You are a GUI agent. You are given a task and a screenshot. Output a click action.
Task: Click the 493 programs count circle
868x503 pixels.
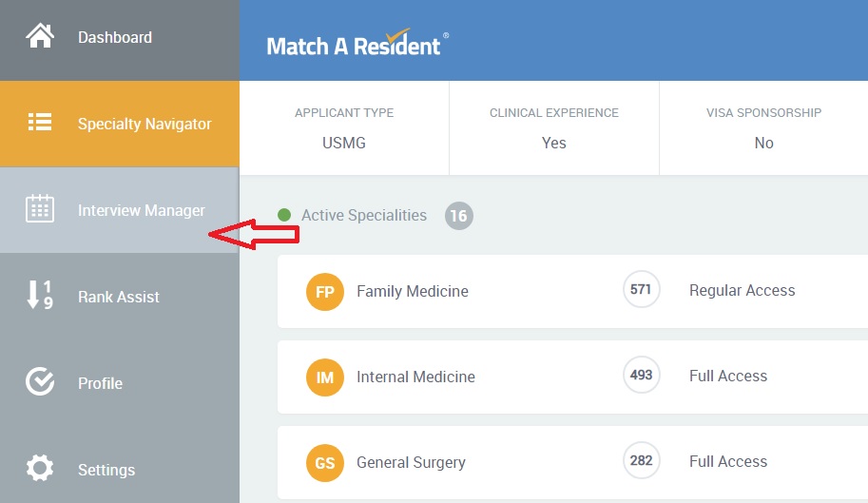click(x=641, y=376)
